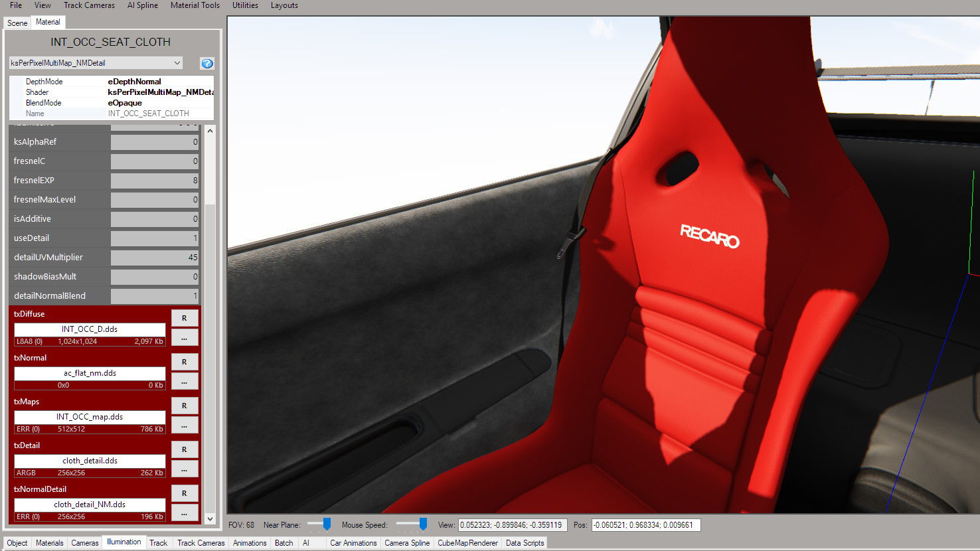Image resolution: width=980 pixels, height=551 pixels.
Task: Select the Illumination bottom tab
Action: click(x=124, y=542)
